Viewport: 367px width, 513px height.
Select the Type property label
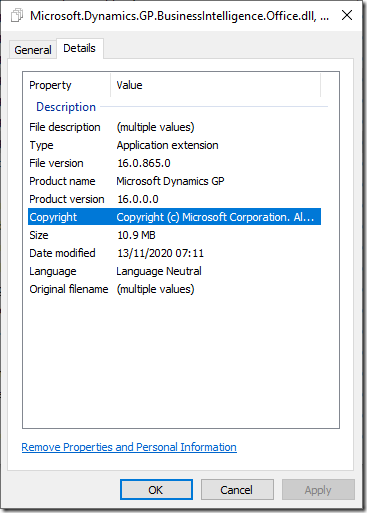(41, 145)
